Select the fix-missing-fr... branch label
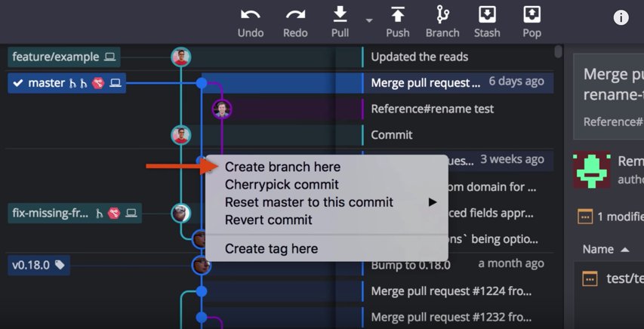 (75, 214)
